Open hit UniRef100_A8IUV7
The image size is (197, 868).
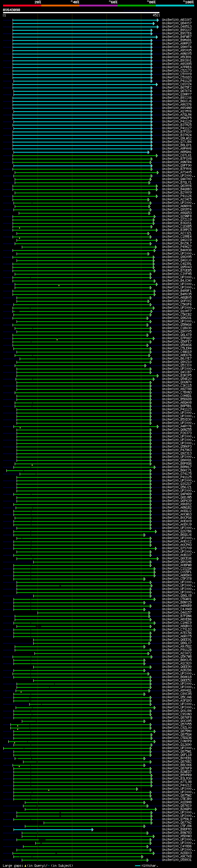point(176,20)
